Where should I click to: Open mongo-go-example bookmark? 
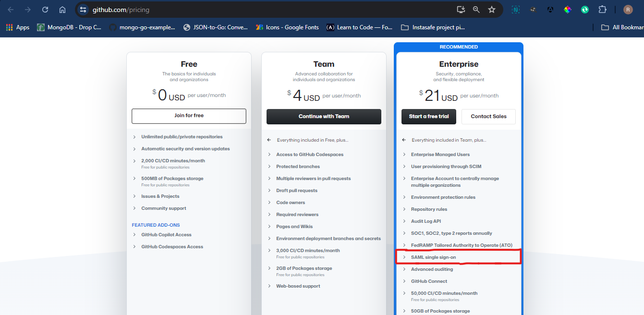coord(142,27)
